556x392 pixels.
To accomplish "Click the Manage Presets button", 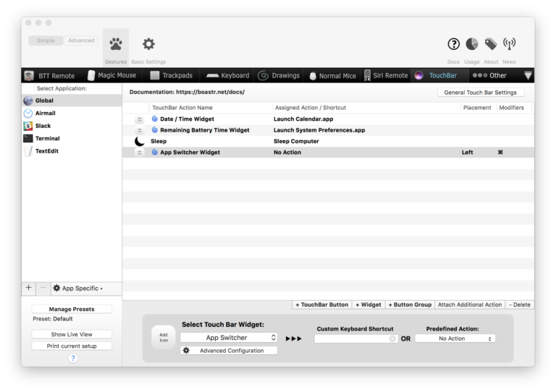I will point(72,309).
